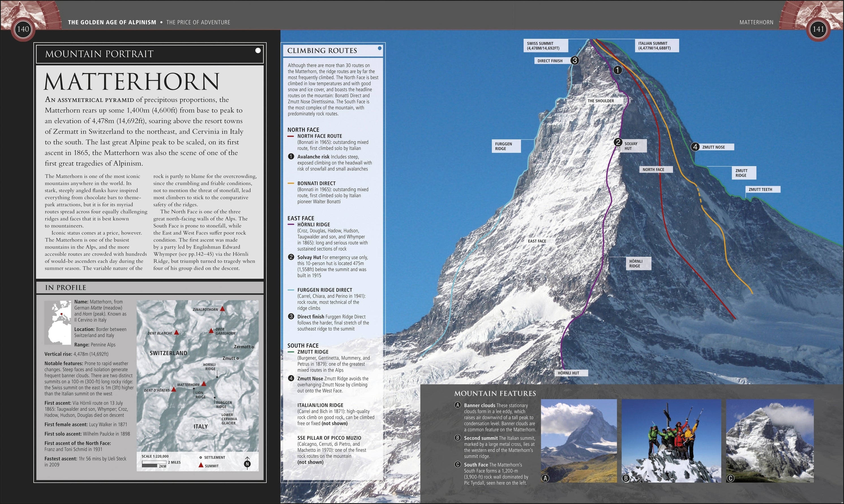This screenshot has height=504, width=844.
Task: Click white dot in Mountain Portrait header
Action: point(258,51)
